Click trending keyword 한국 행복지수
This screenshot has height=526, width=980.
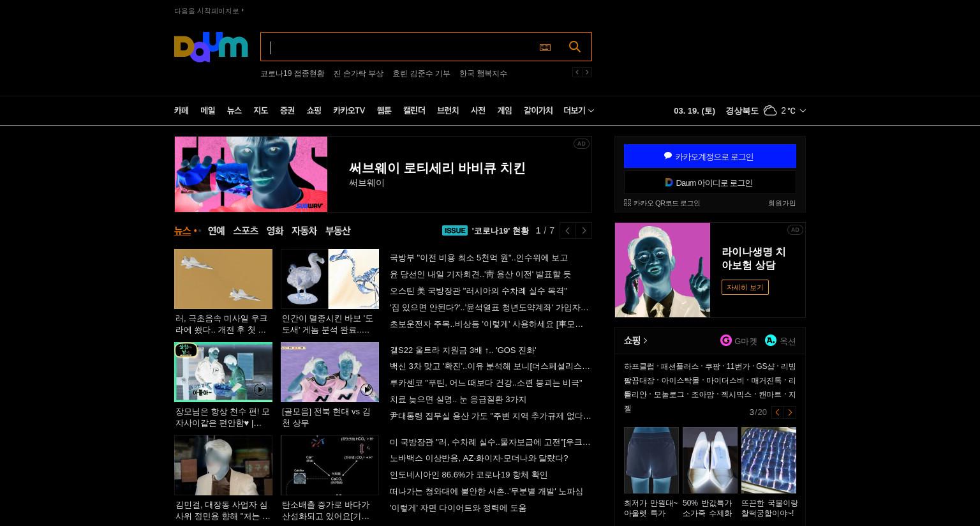(483, 73)
